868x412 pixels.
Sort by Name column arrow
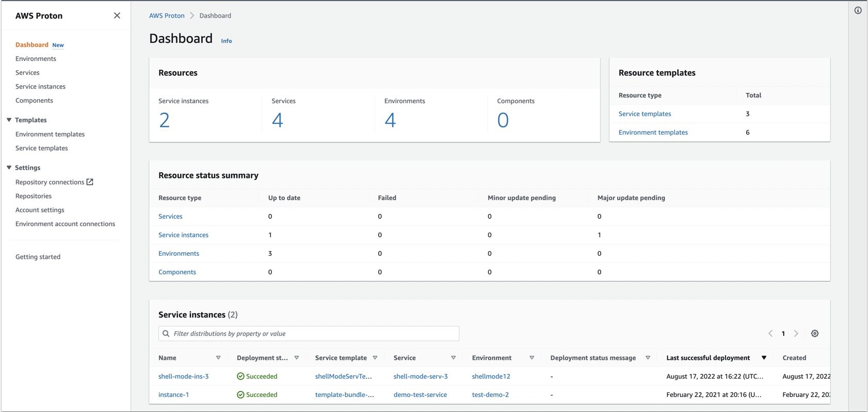[218, 358]
